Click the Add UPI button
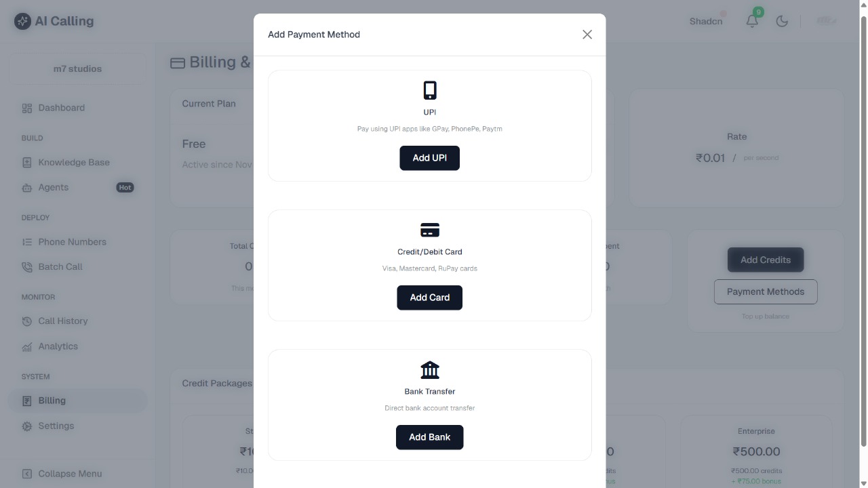 [429, 157]
